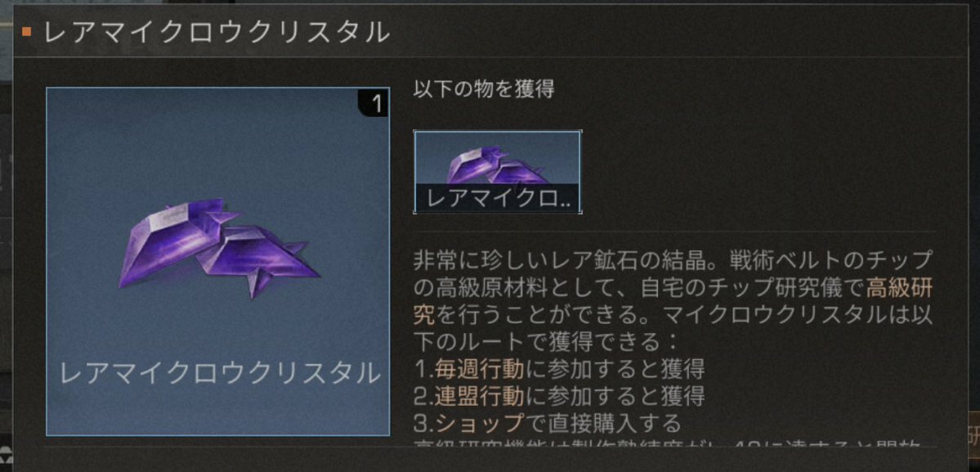Click the orange square marker beside the title
The width and height of the screenshot is (980, 472).
[x=26, y=32]
